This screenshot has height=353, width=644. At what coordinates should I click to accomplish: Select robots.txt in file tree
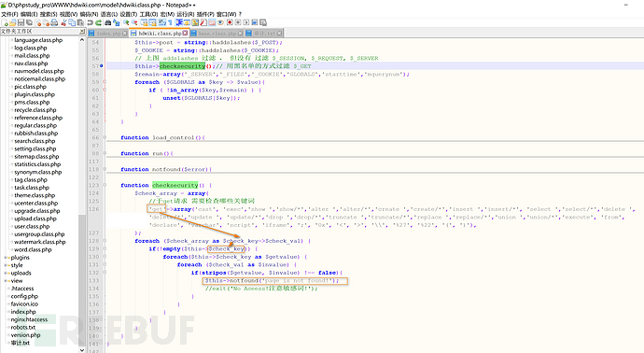point(23,328)
